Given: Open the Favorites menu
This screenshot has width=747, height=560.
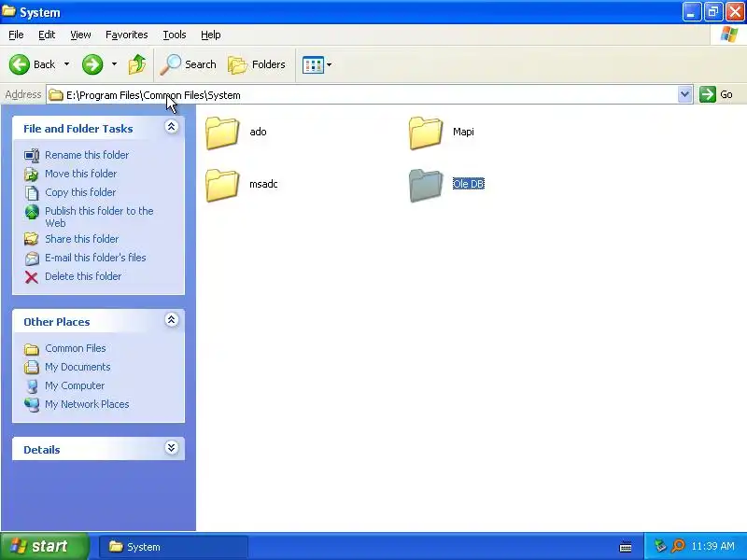Looking at the screenshot, I should click(x=127, y=35).
